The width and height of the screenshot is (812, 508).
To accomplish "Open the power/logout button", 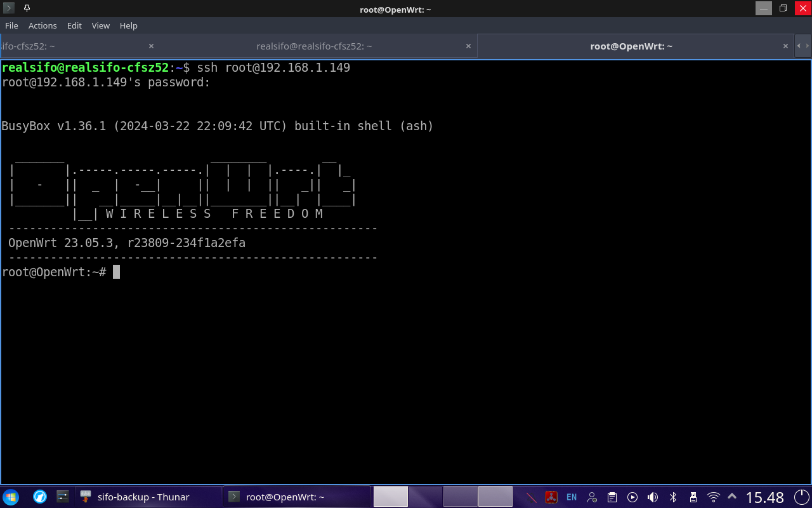I will click(x=802, y=497).
